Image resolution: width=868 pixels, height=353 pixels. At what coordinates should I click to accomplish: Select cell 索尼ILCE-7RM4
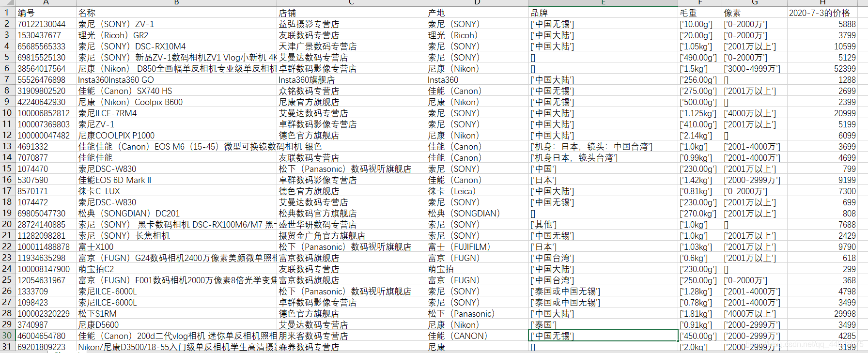coord(176,113)
